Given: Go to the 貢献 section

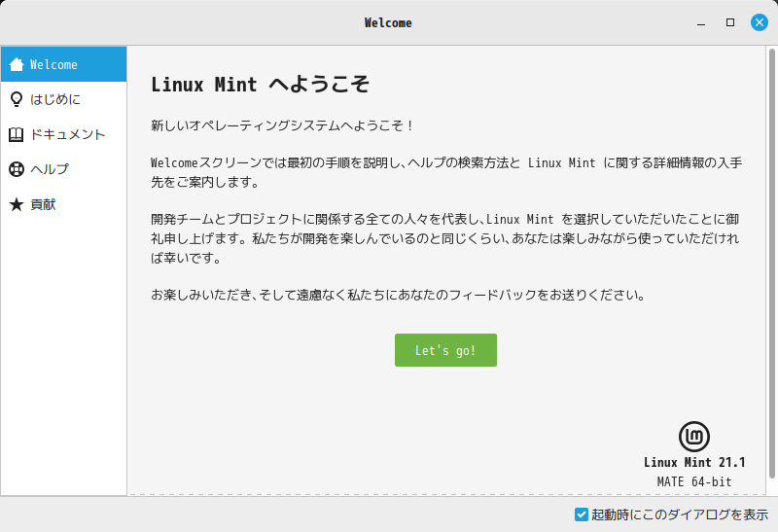Looking at the screenshot, I should tap(63, 204).
